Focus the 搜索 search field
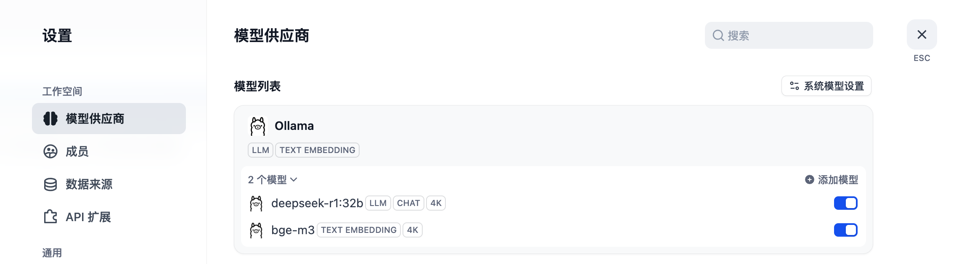The height and width of the screenshot is (264, 980). [795, 36]
